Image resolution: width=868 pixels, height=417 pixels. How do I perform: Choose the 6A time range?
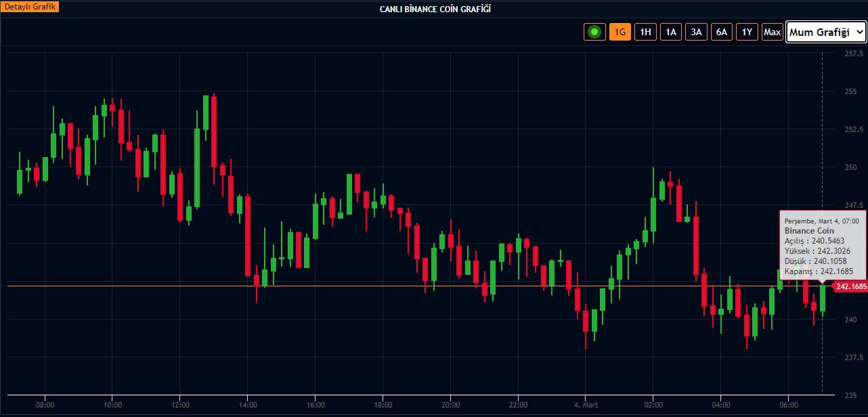pyautogui.click(x=722, y=32)
